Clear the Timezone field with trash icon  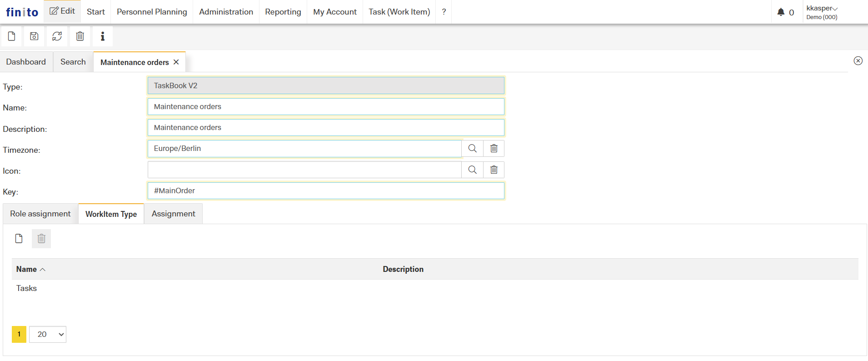494,149
